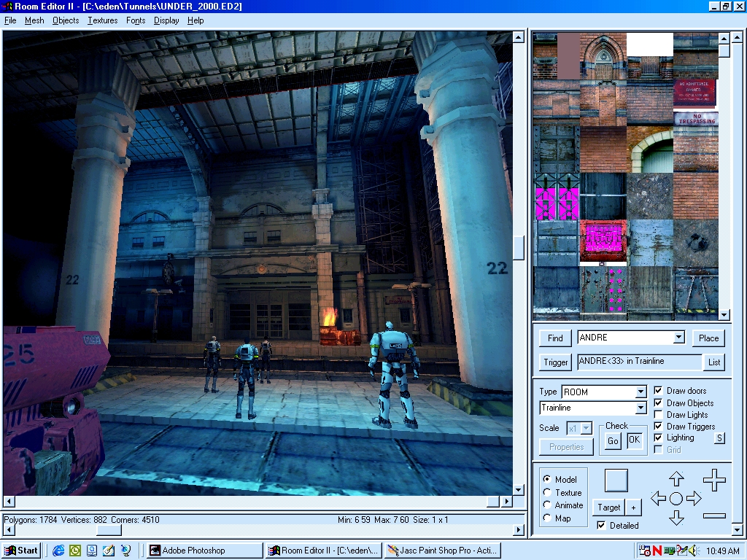Click the texture palette's scroll-down arrow
This screenshot has height=560, width=747.
point(724,314)
